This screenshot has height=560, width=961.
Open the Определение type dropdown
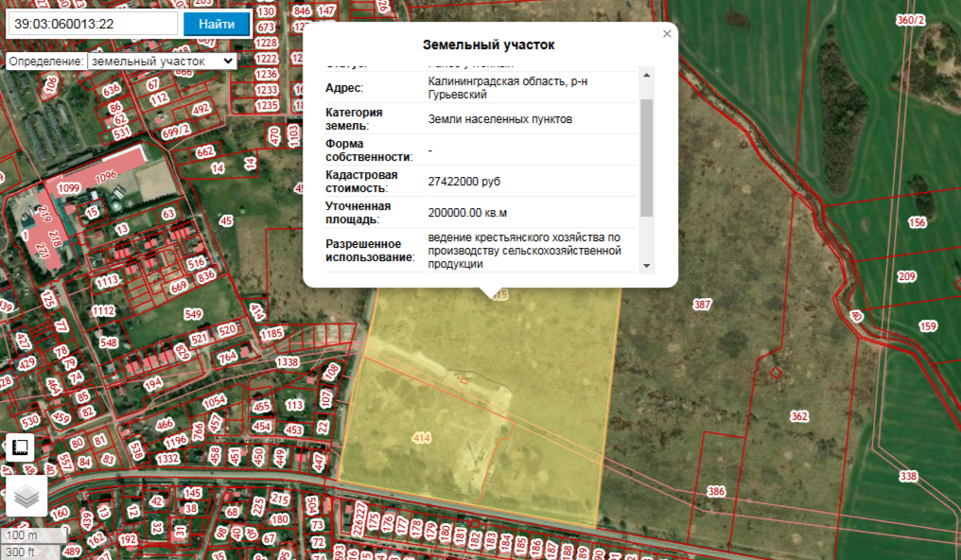(x=161, y=61)
